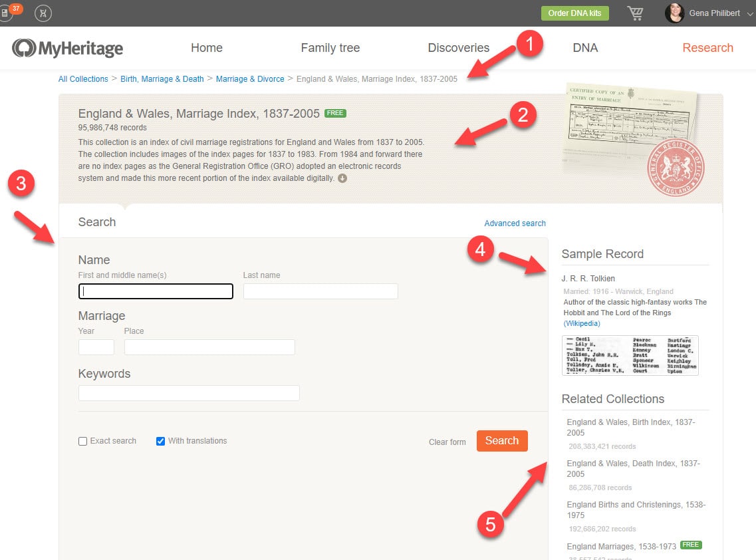This screenshot has width=756, height=560.
Task: Click the MyHeritage logo
Action: [68, 49]
